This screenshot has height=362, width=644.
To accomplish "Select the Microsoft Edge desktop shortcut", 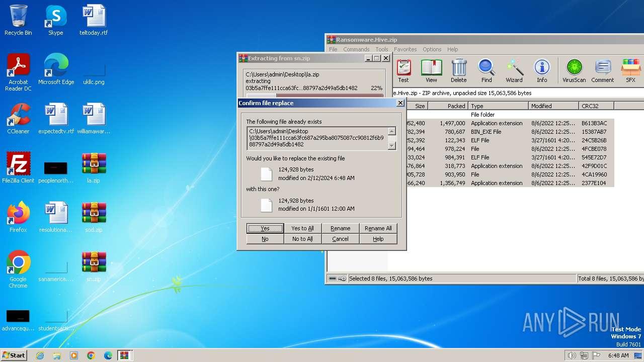I will point(56,69).
